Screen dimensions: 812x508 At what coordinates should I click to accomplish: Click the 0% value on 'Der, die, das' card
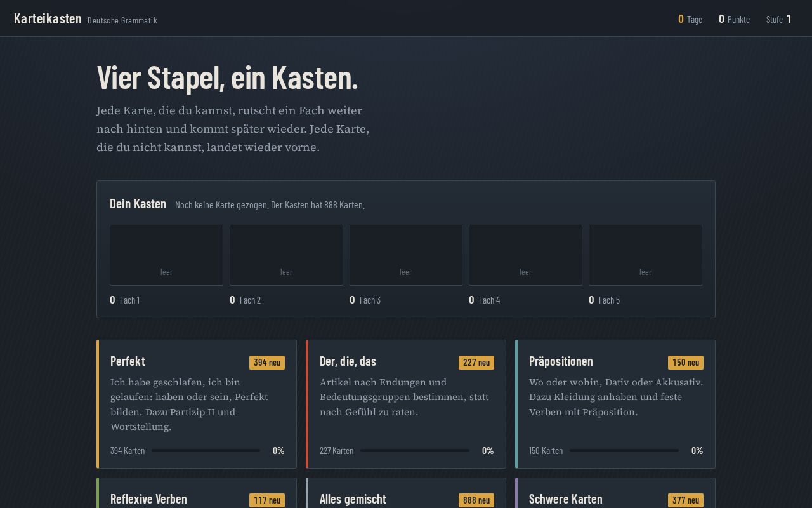tap(488, 451)
